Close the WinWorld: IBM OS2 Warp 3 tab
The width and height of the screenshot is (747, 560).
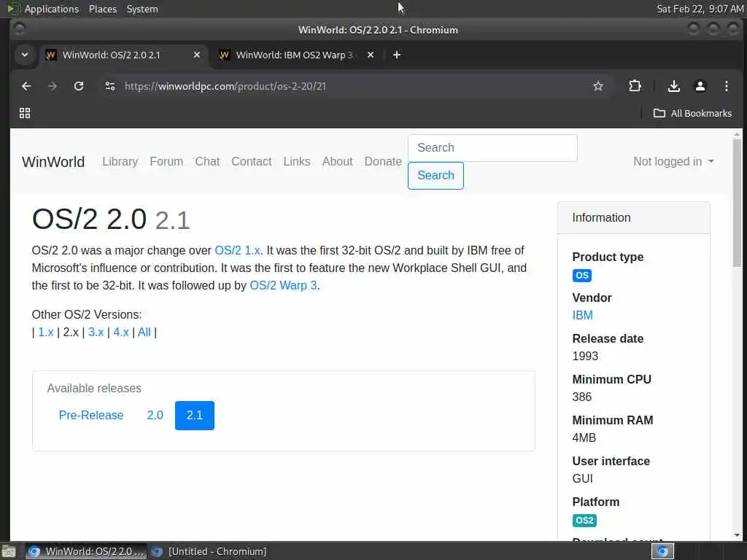tap(370, 55)
